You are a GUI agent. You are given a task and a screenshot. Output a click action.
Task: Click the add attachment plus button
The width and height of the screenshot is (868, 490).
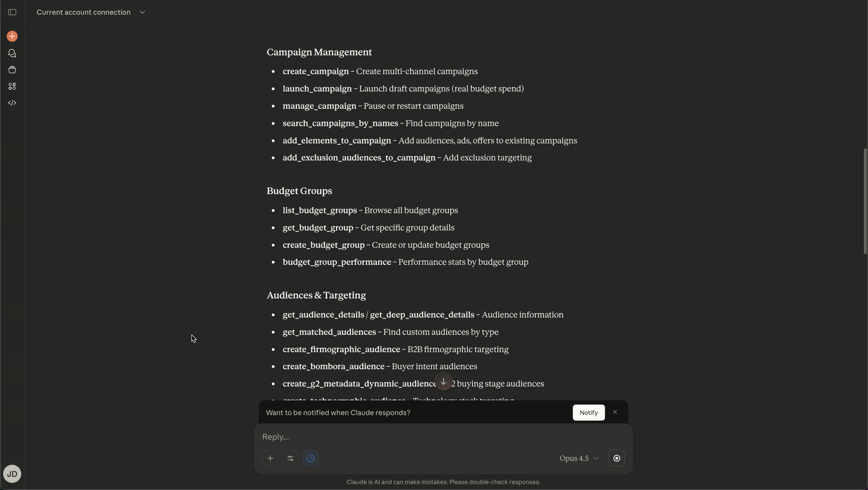pyautogui.click(x=270, y=458)
